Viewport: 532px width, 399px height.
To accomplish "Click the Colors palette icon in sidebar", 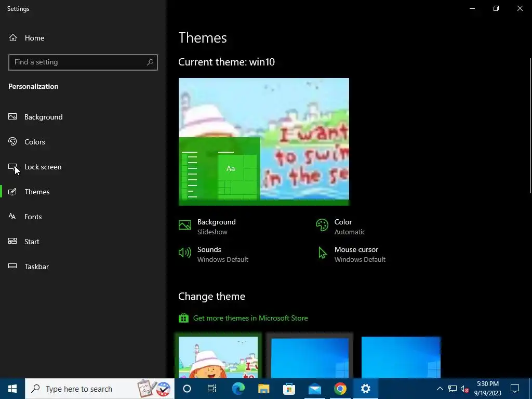I will click(12, 141).
